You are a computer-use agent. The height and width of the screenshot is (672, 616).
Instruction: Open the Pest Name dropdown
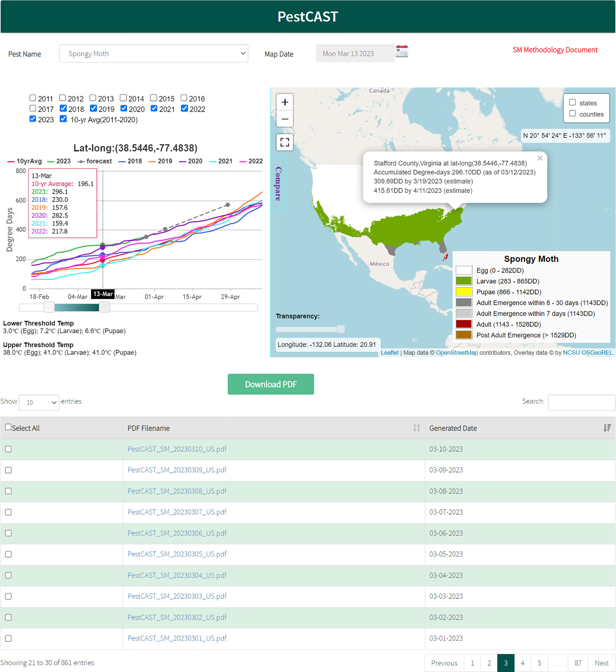tap(154, 54)
